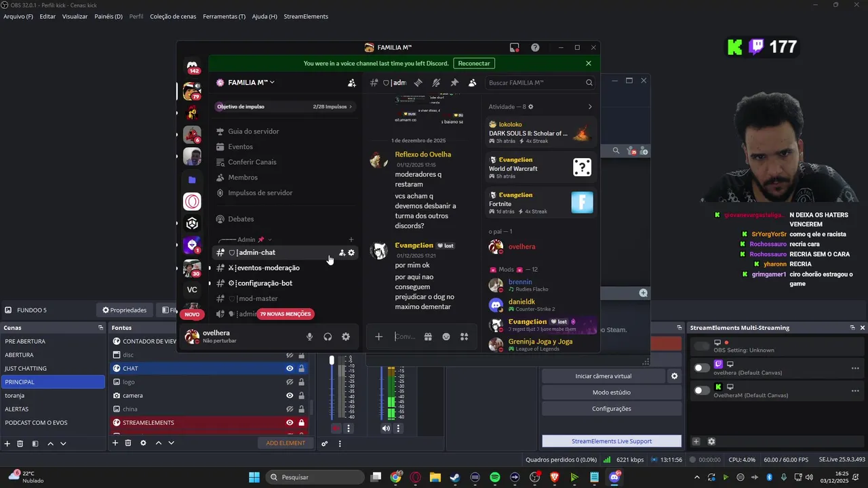Open OBS Configurações button
The width and height of the screenshot is (868, 488).
[612, 409]
